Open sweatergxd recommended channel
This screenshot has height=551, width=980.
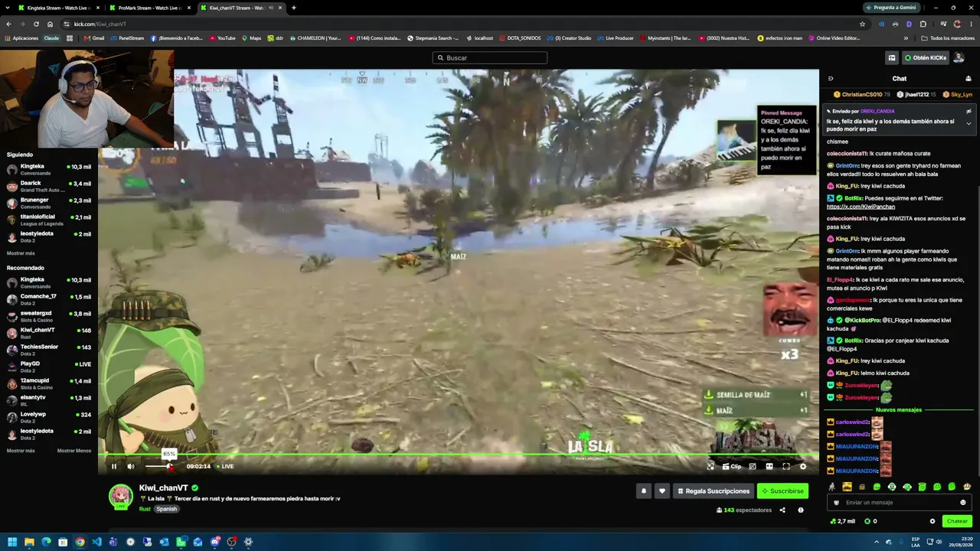[x=48, y=316]
